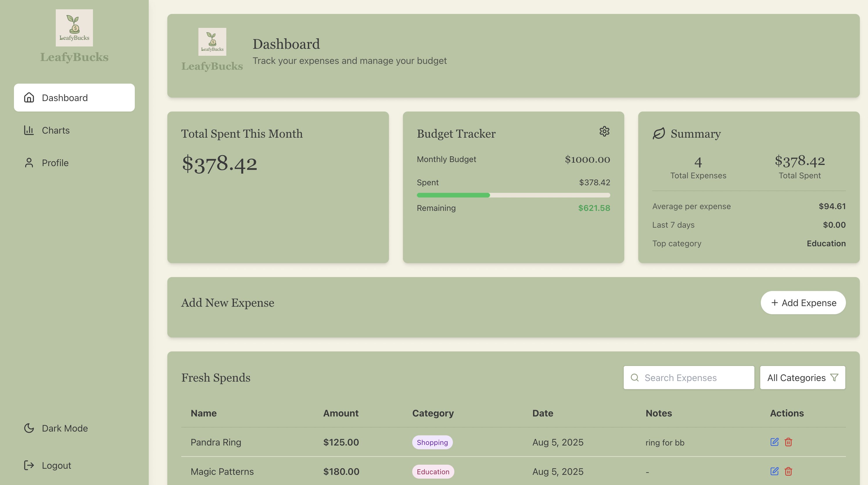The width and height of the screenshot is (868, 485).
Task: Delete the Pandra Ring expense
Action: point(789,442)
